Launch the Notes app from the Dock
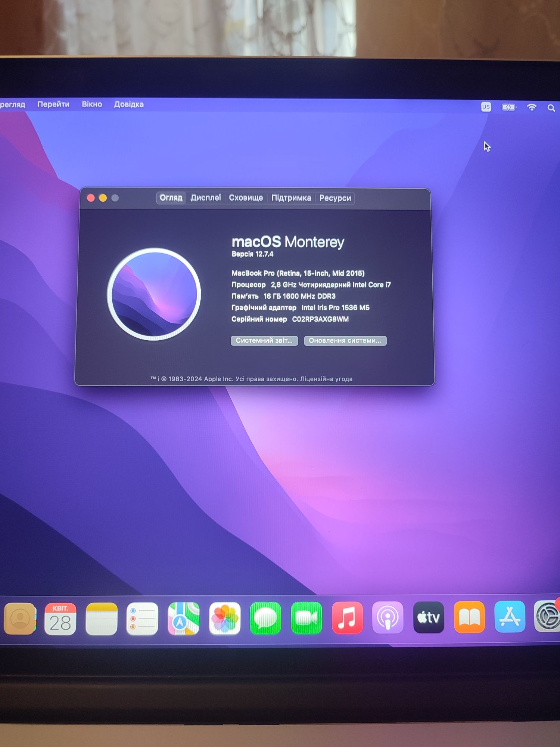This screenshot has height=747, width=560. (102, 618)
